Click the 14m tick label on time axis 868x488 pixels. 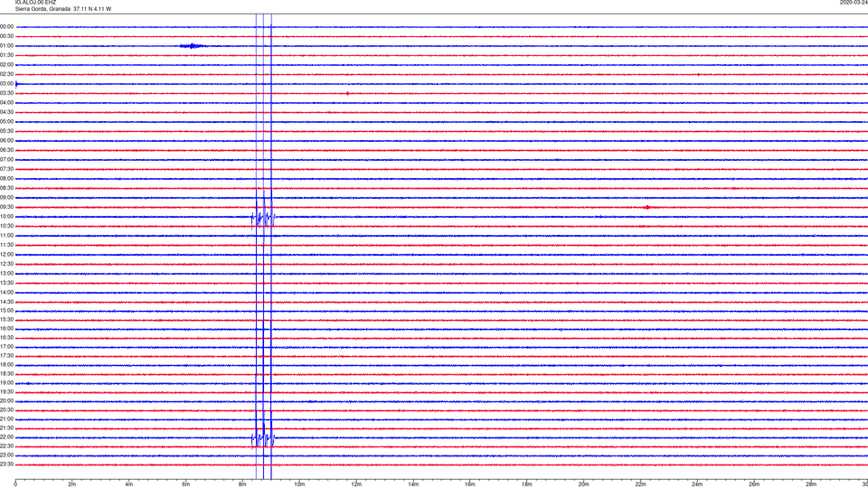(413, 484)
